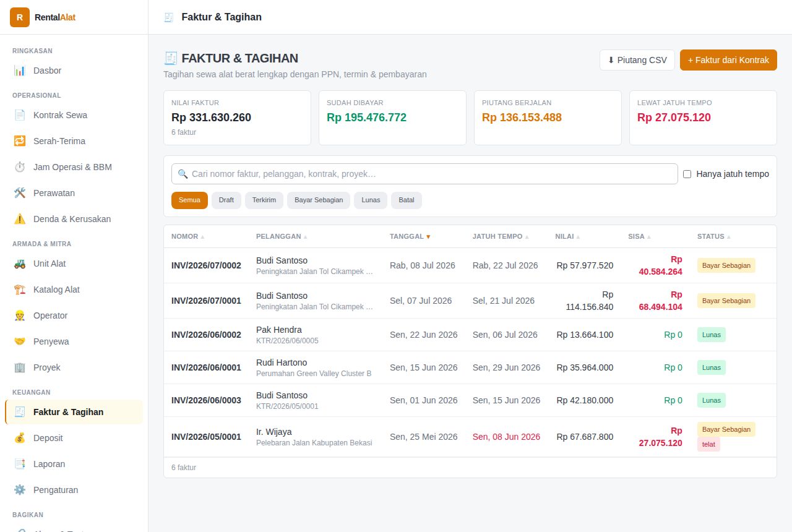Click customer name Ir. Wijaya
The height and width of the screenshot is (532, 792).
click(x=274, y=432)
